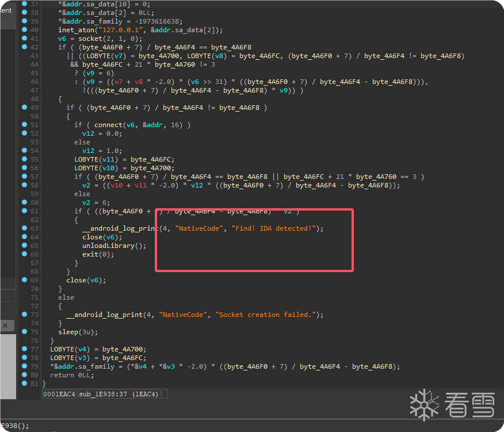Toggle breakpoint dot on line 42
The image size is (504, 432).
pyautogui.click(x=24, y=47)
